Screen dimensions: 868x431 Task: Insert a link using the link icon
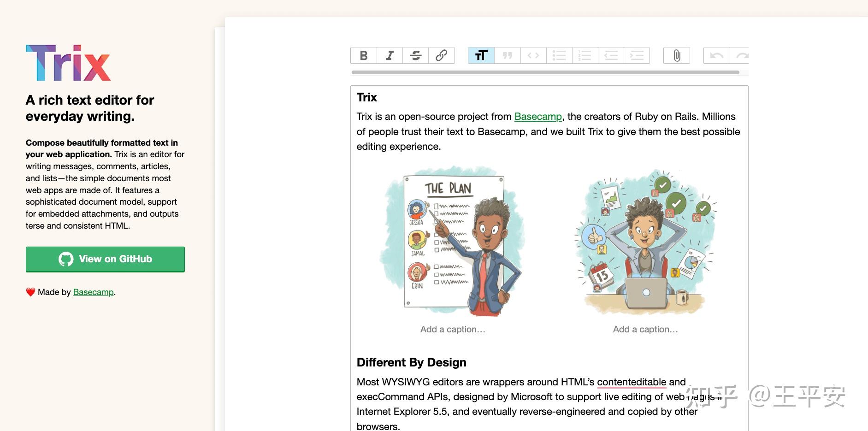click(442, 56)
